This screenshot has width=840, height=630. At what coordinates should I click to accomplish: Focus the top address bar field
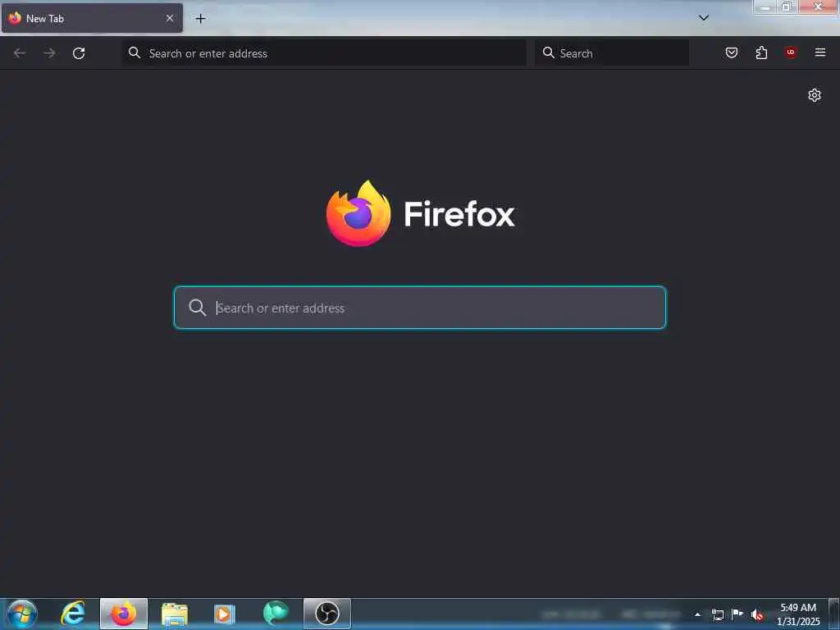pyautogui.click(x=323, y=53)
